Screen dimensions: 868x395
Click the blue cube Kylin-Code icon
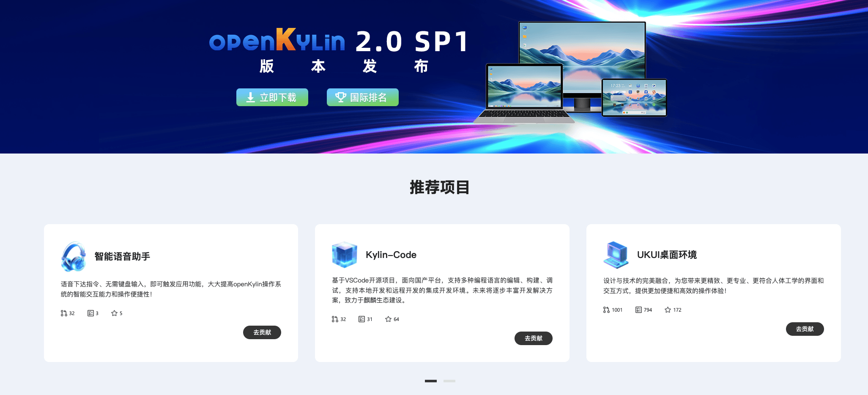coord(345,255)
